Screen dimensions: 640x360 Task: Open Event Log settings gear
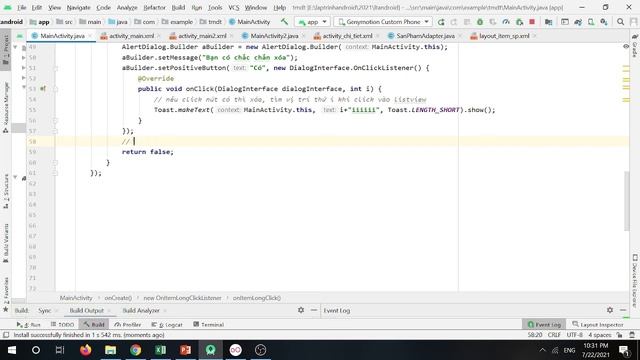click(x=610, y=310)
